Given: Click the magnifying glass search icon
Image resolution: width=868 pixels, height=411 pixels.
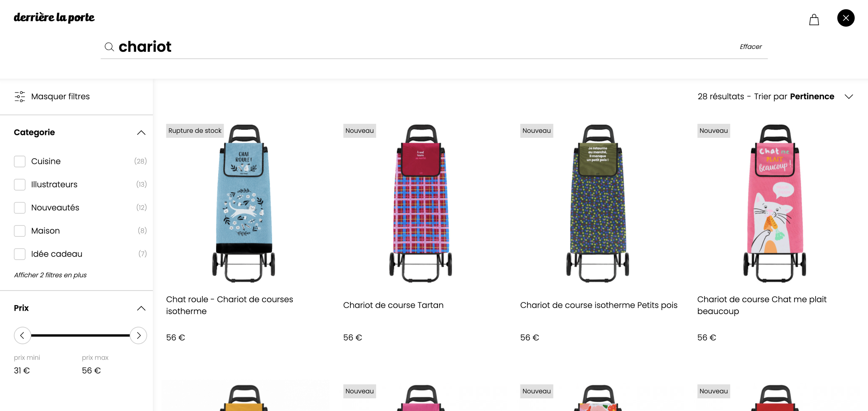Looking at the screenshot, I should (x=109, y=47).
